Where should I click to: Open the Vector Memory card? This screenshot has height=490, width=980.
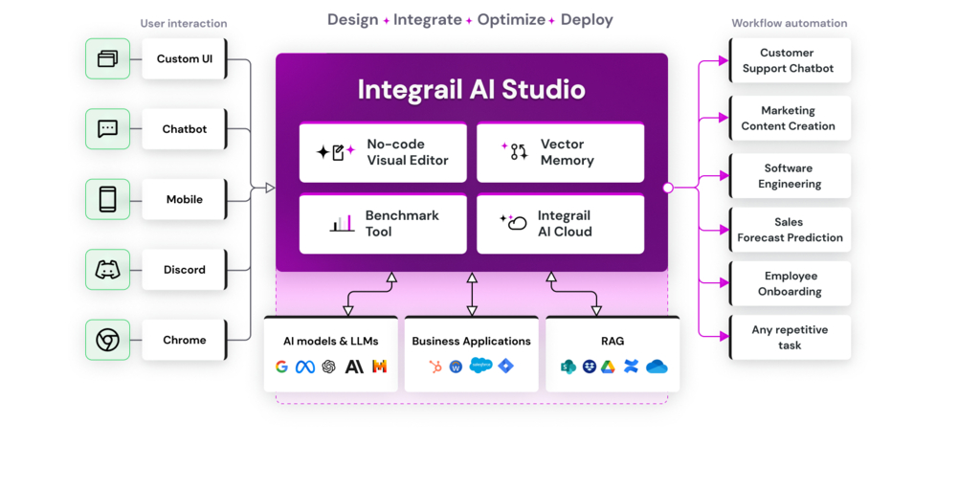[x=560, y=152]
